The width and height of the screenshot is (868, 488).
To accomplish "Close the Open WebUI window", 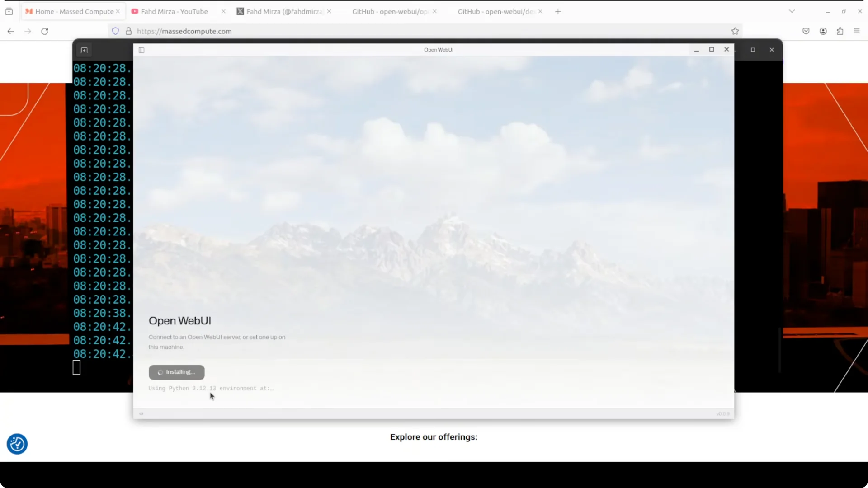I will 726,50.
